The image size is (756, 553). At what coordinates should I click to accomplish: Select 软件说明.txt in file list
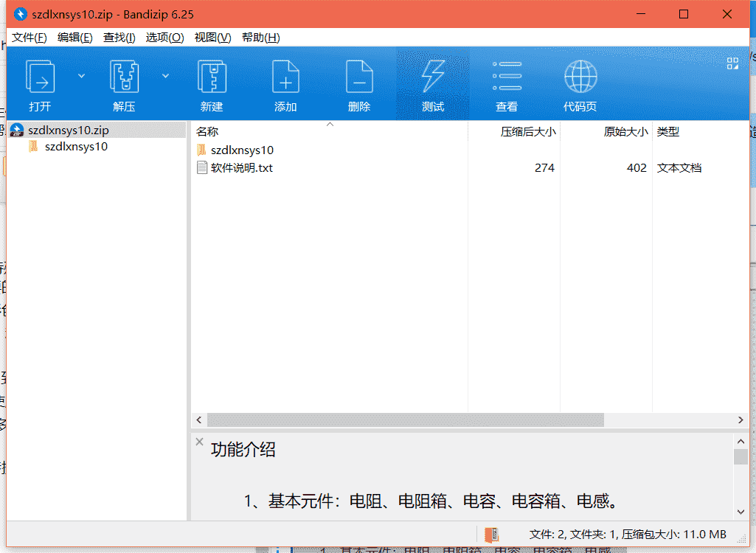242,168
